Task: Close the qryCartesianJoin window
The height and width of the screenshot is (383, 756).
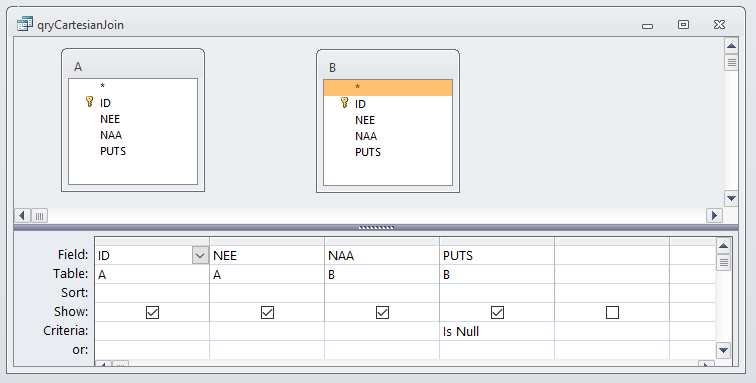Action: 719,24
